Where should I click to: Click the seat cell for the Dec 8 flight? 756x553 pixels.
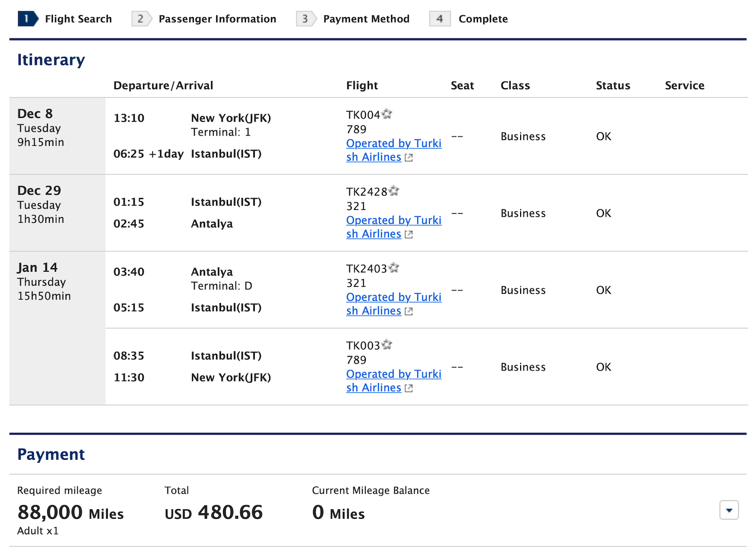click(457, 136)
